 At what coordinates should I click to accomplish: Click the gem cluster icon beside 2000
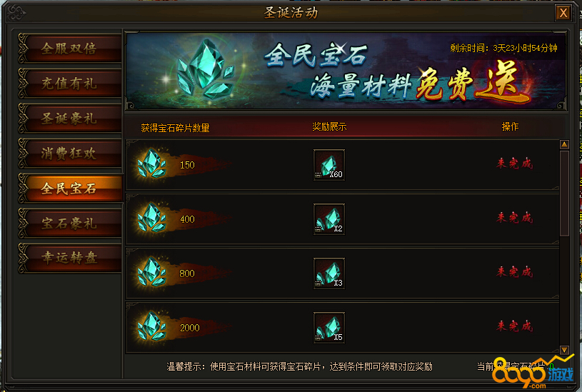152,326
